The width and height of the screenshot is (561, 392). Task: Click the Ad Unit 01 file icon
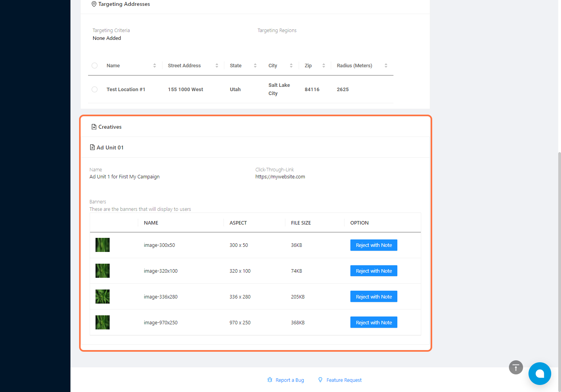(x=92, y=147)
